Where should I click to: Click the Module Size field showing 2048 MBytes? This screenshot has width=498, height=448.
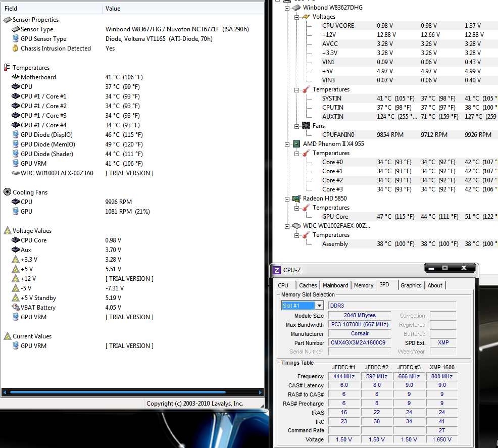point(360,315)
